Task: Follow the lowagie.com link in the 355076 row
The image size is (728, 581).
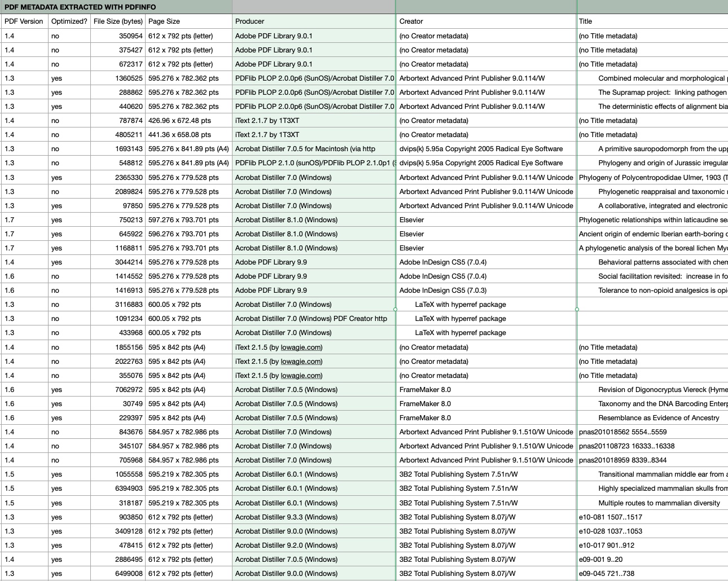Action: pos(301,376)
